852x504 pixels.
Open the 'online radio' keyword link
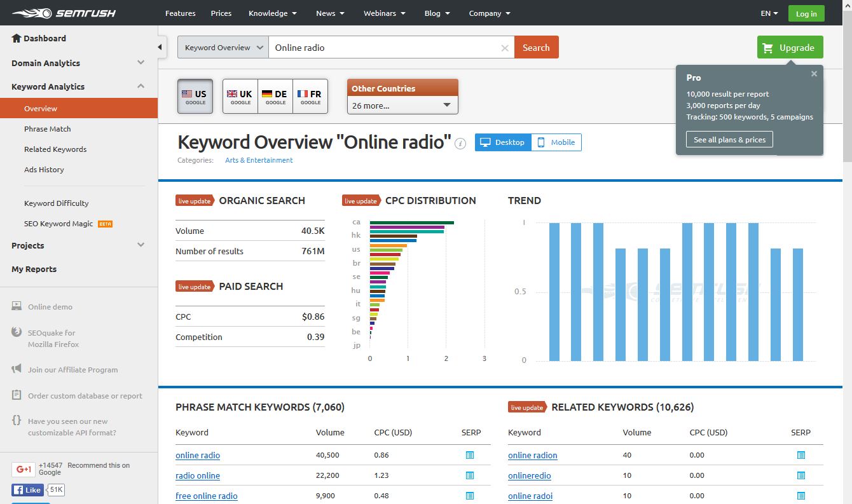pyautogui.click(x=198, y=455)
